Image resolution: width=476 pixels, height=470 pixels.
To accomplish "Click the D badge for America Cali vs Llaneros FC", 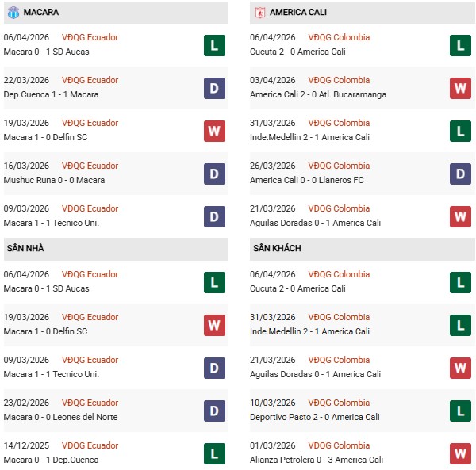I will pyautogui.click(x=460, y=174).
